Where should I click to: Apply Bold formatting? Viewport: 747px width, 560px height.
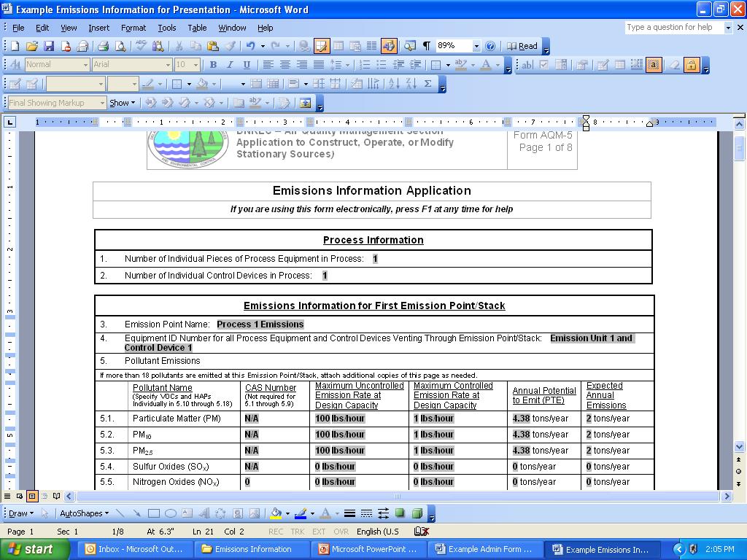[213, 65]
